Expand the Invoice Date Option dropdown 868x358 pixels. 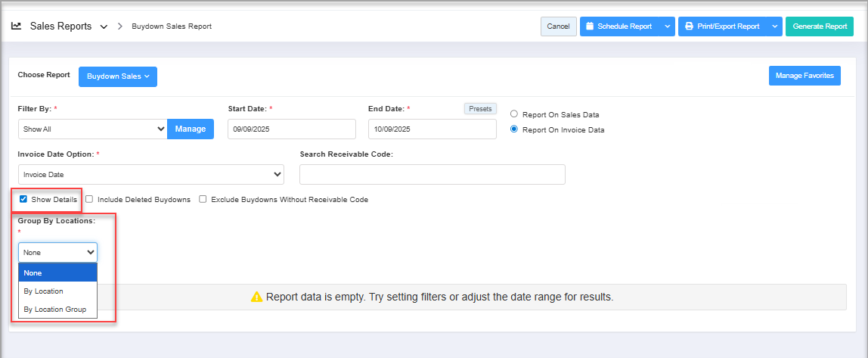150,175
